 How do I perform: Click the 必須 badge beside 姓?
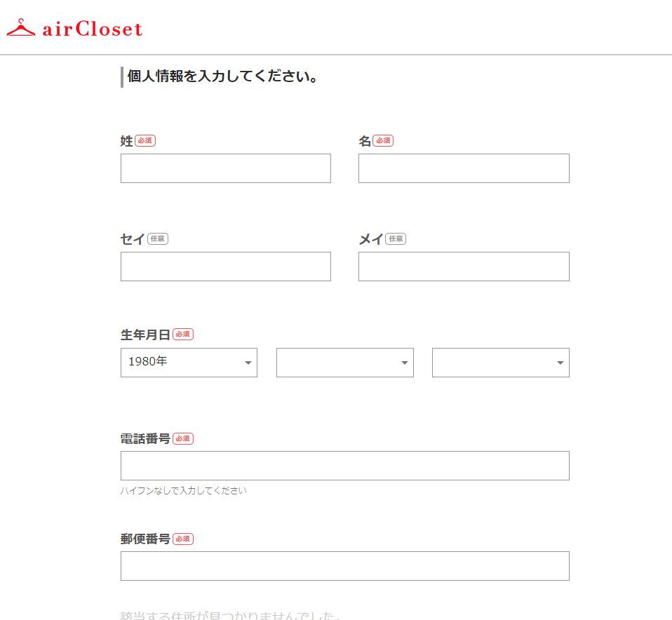pos(145,141)
